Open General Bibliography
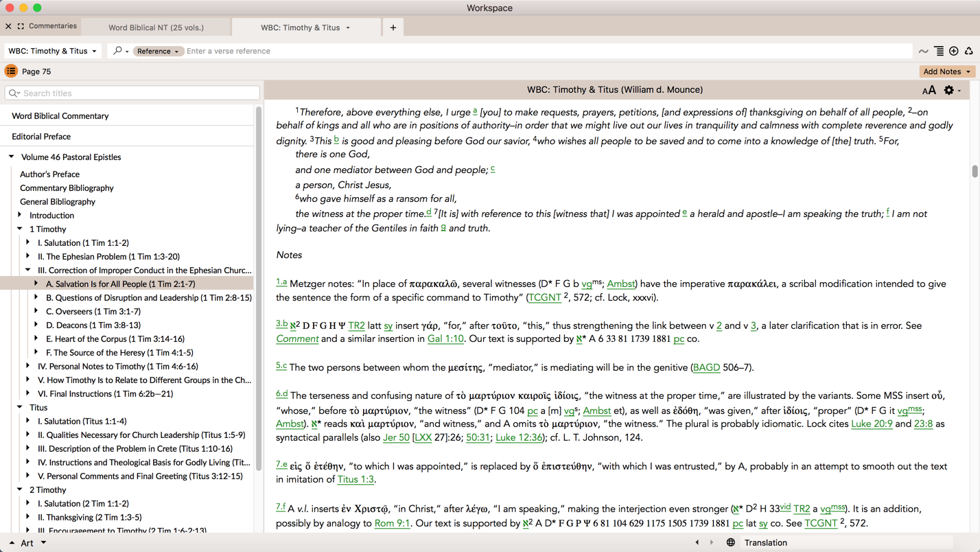980x552 pixels. pyautogui.click(x=58, y=202)
